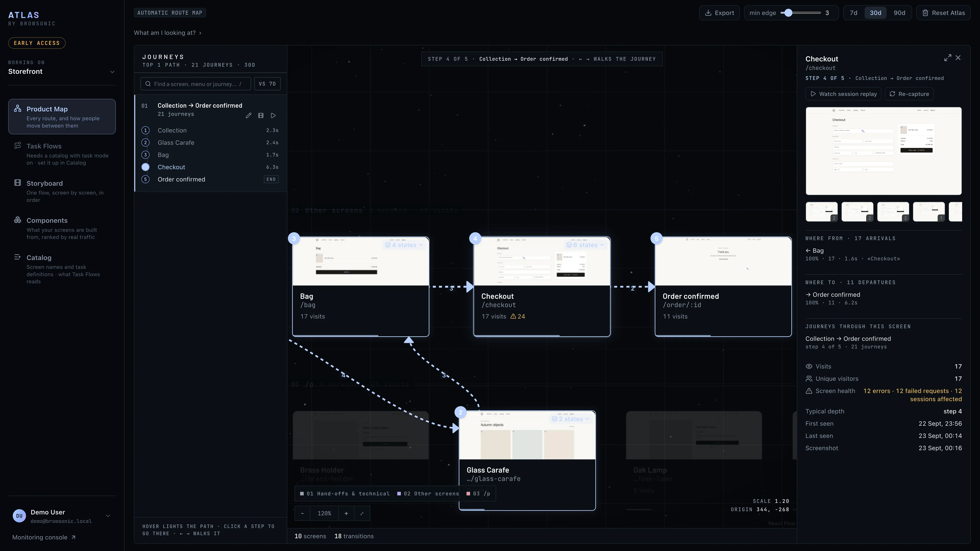Click Watch session replay
Image resolution: width=980 pixels, height=551 pixels.
(843, 94)
